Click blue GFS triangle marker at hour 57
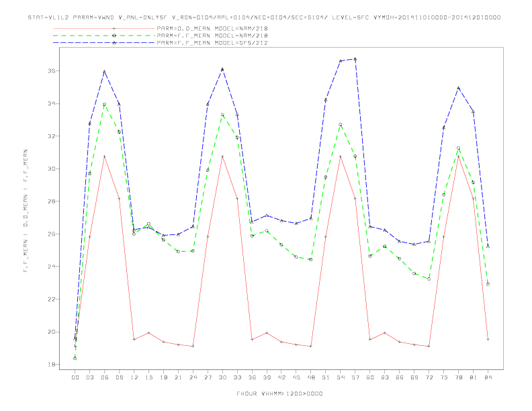The height and width of the screenshot is (411, 532). [x=355, y=59]
